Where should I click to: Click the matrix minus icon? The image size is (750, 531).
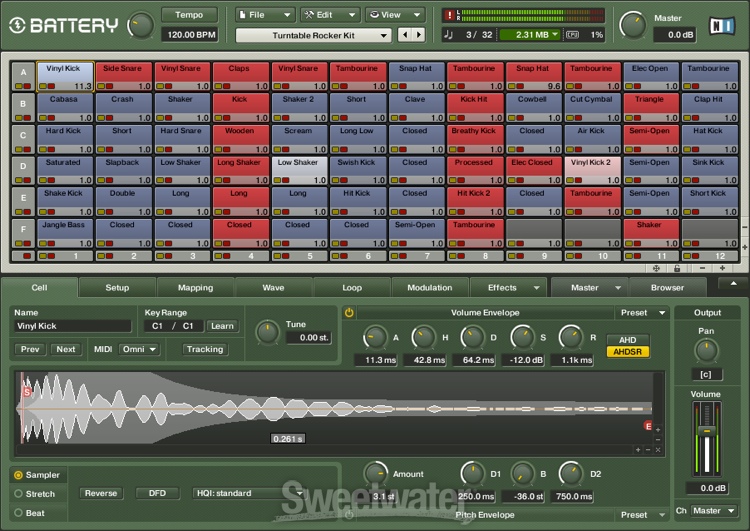pos(702,268)
